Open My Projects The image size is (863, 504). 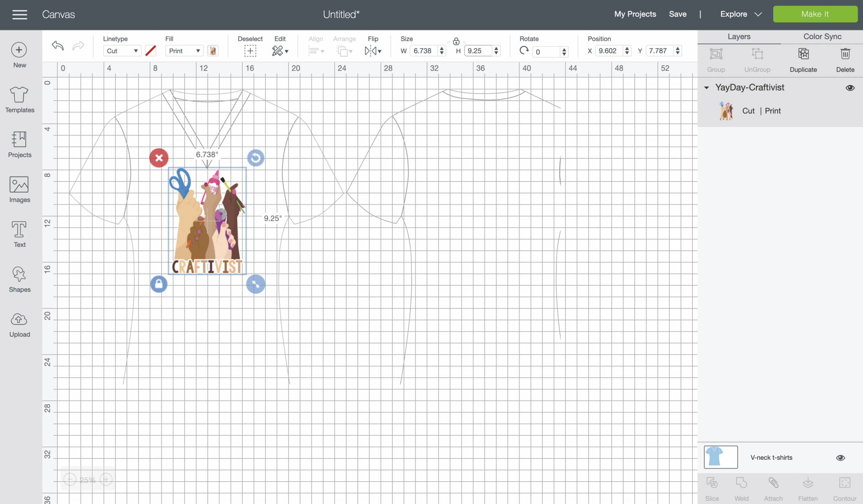point(635,14)
